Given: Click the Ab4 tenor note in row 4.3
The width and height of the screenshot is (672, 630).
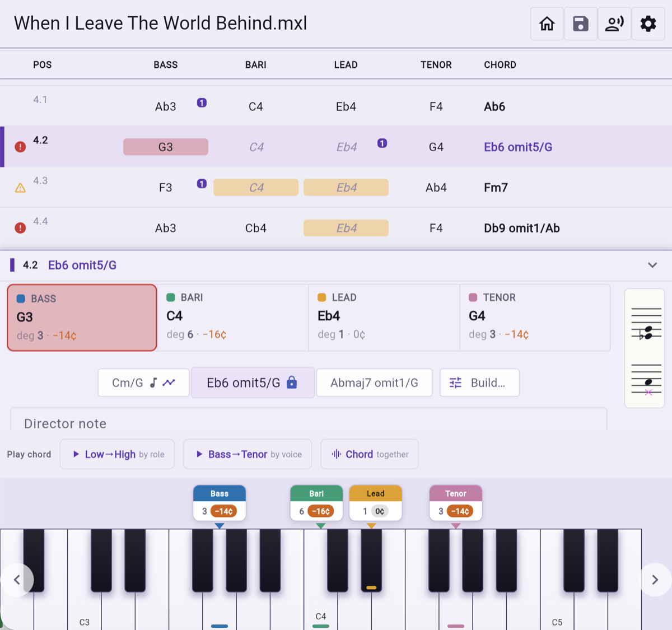Looking at the screenshot, I should click(436, 188).
